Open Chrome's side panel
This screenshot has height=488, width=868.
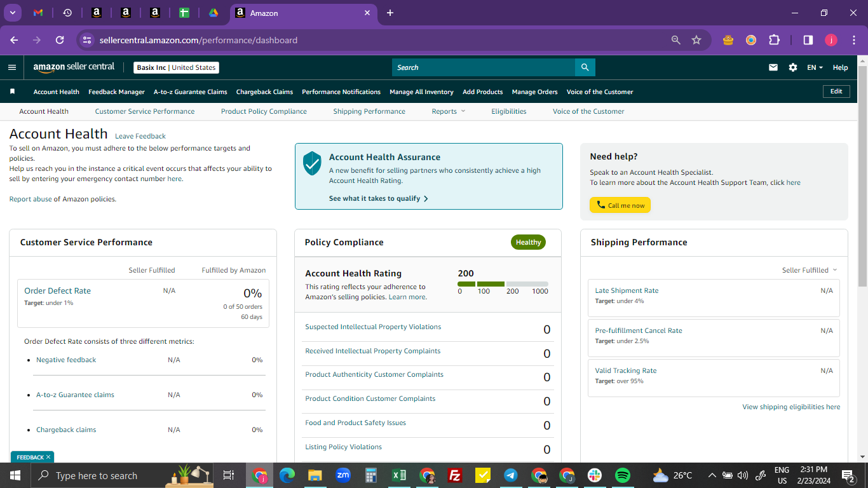[808, 40]
